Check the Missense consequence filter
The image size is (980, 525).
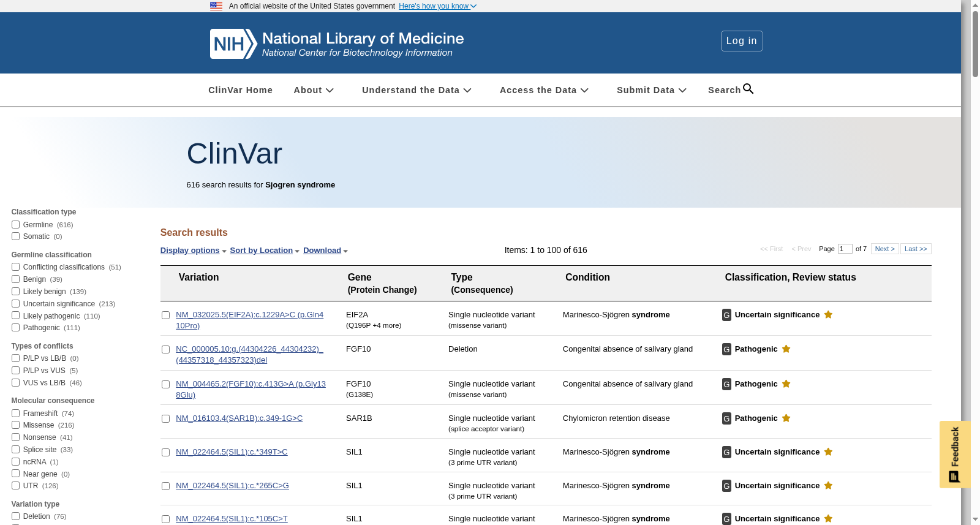point(15,425)
